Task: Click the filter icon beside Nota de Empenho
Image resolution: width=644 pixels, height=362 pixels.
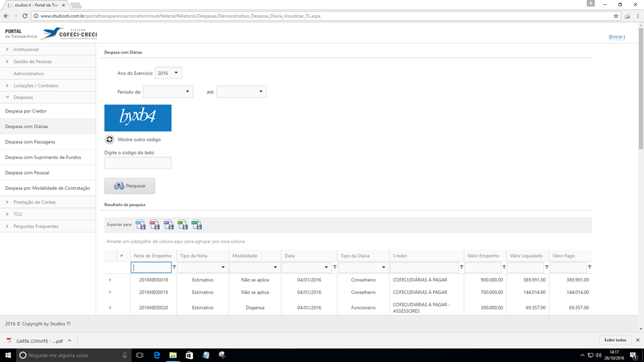Action: [x=174, y=267]
